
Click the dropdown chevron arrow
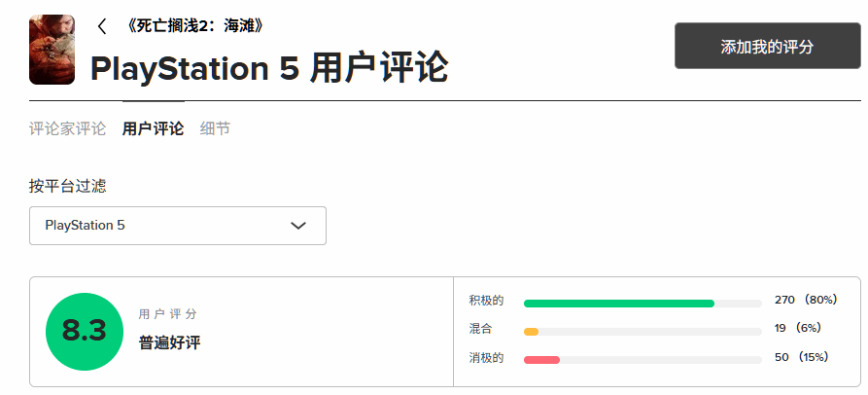click(299, 226)
